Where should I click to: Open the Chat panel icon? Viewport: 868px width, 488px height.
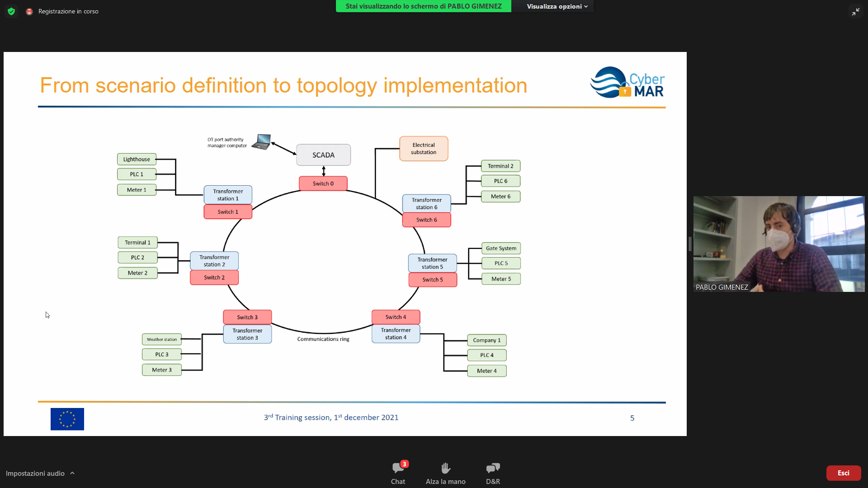[x=398, y=468]
